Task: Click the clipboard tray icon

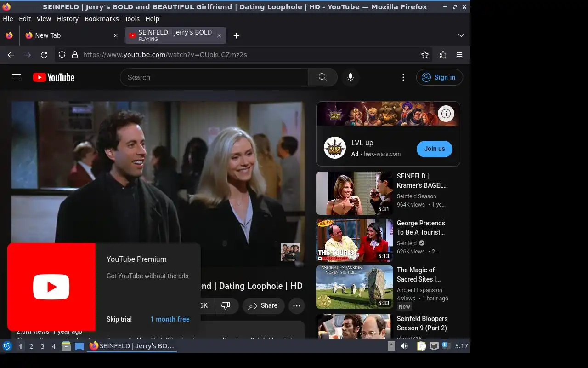Action: [x=422, y=346]
